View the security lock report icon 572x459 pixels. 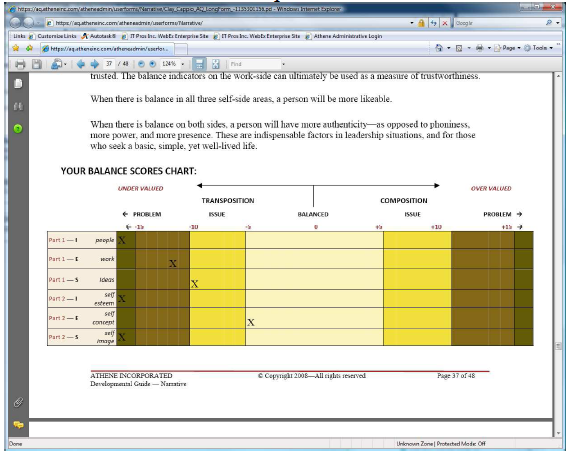click(421, 23)
